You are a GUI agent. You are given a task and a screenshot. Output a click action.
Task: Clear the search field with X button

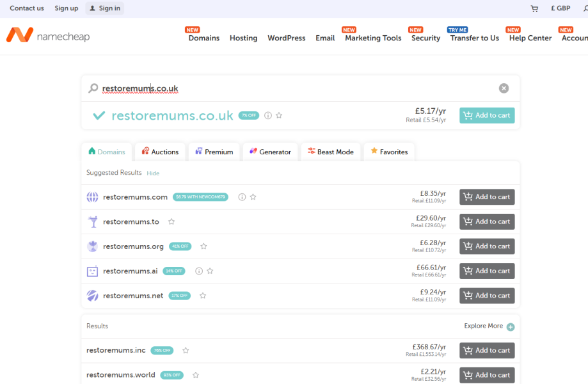[504, 88]
